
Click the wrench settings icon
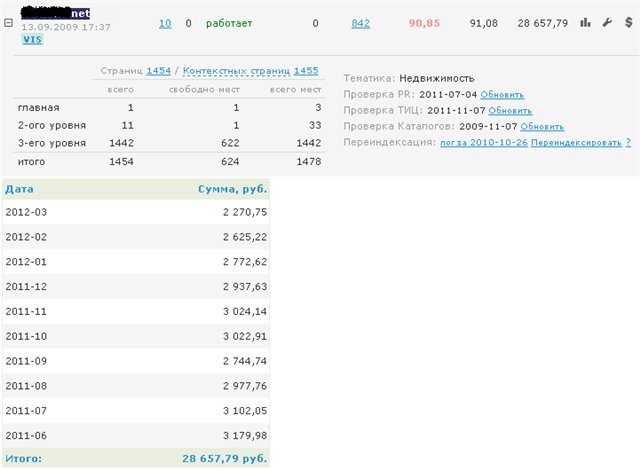coord(606,22)
